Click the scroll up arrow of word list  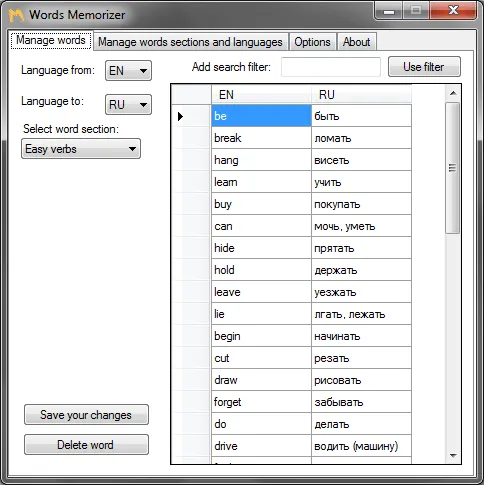click(453, 93)
